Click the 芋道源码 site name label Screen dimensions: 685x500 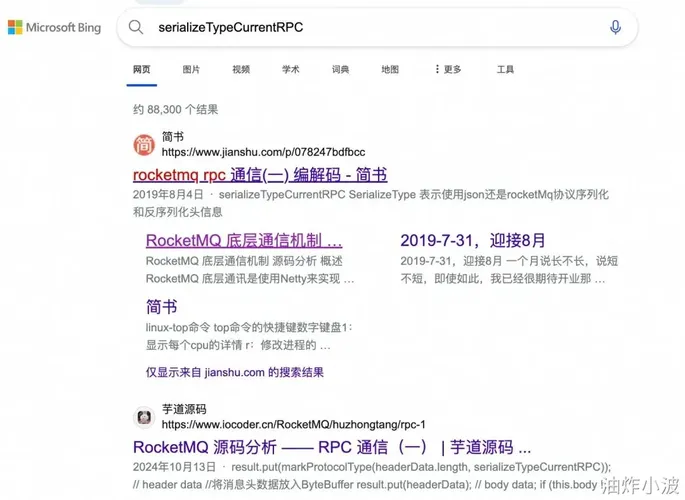pos(184,409)
